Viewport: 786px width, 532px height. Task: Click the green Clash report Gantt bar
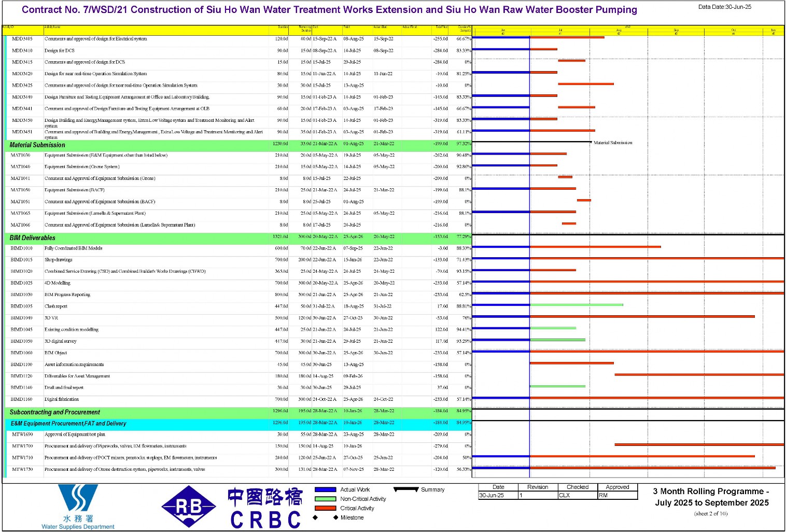point(576,305)
